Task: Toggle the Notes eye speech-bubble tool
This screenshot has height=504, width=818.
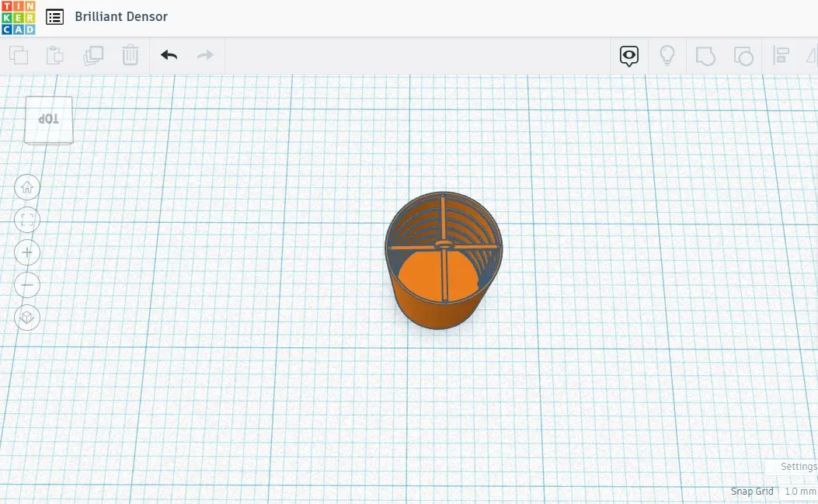Action: pyautogui.click(x=629, y=55)
